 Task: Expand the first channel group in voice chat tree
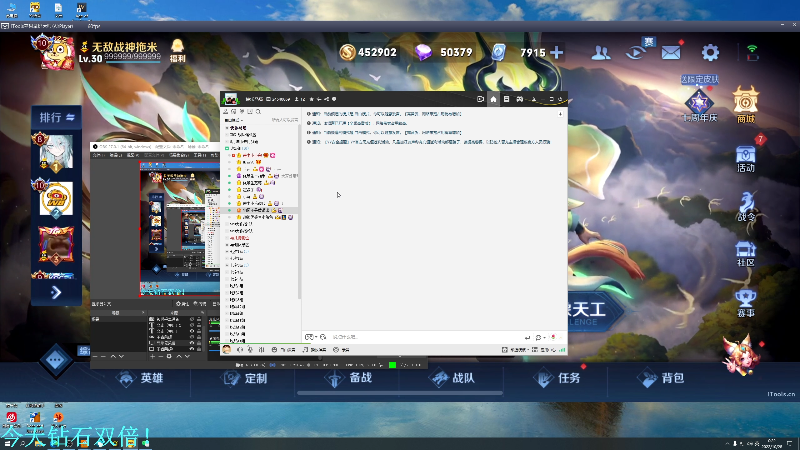(227, 128)
